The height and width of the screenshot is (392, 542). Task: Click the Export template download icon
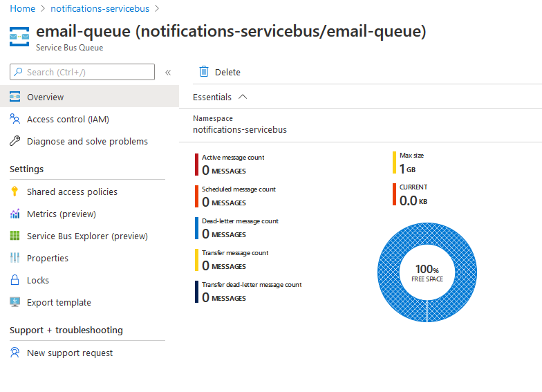tap(15, 302)
